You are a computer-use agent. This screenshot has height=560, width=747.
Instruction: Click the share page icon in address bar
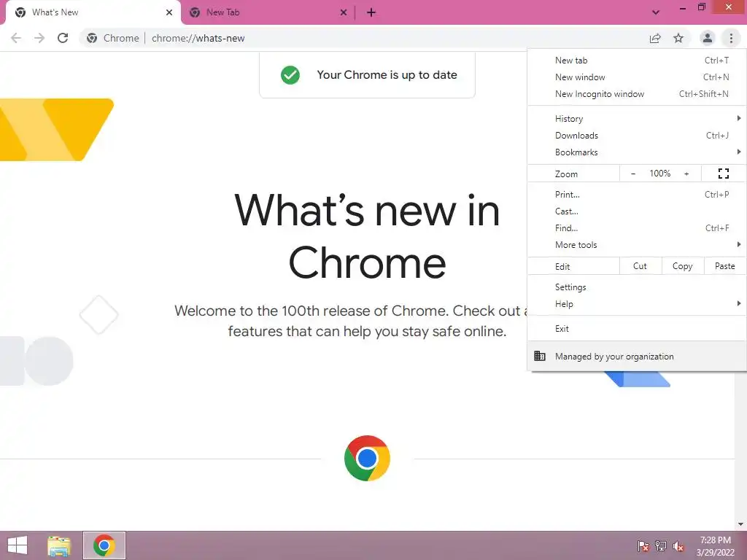[x=655, y=38]
